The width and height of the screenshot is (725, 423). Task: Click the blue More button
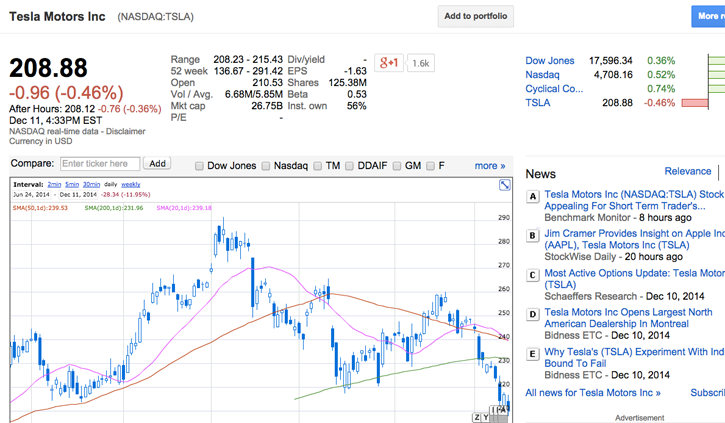[x=708, y=16]
